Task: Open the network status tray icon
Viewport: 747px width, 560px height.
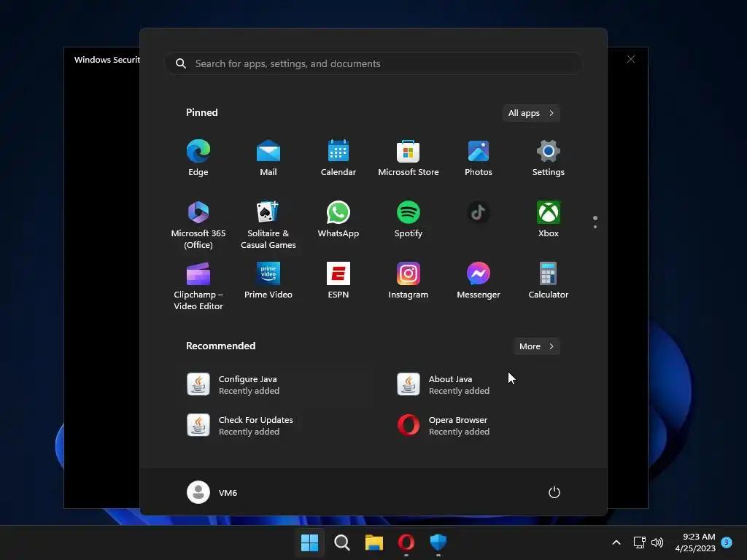Action: coord(639,542)
